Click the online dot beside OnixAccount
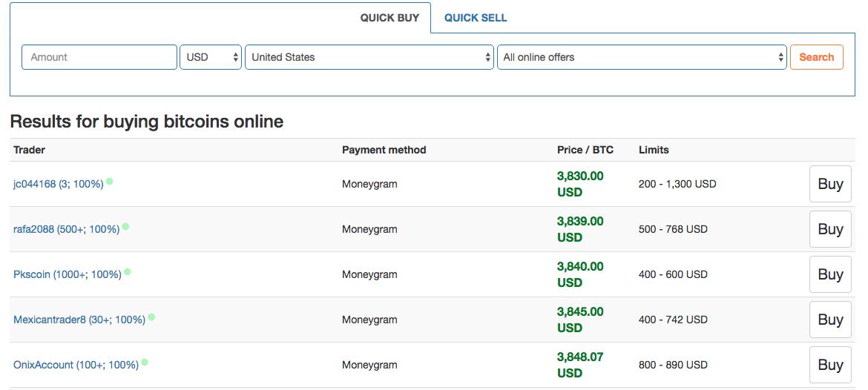This screenshot has width=868, height=390. [145, 363]
